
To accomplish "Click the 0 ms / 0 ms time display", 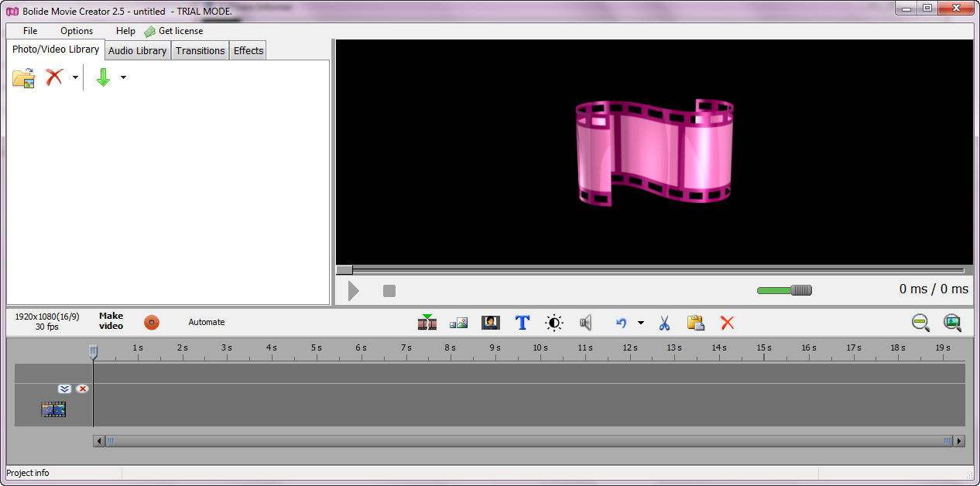I will pos(934,289).
